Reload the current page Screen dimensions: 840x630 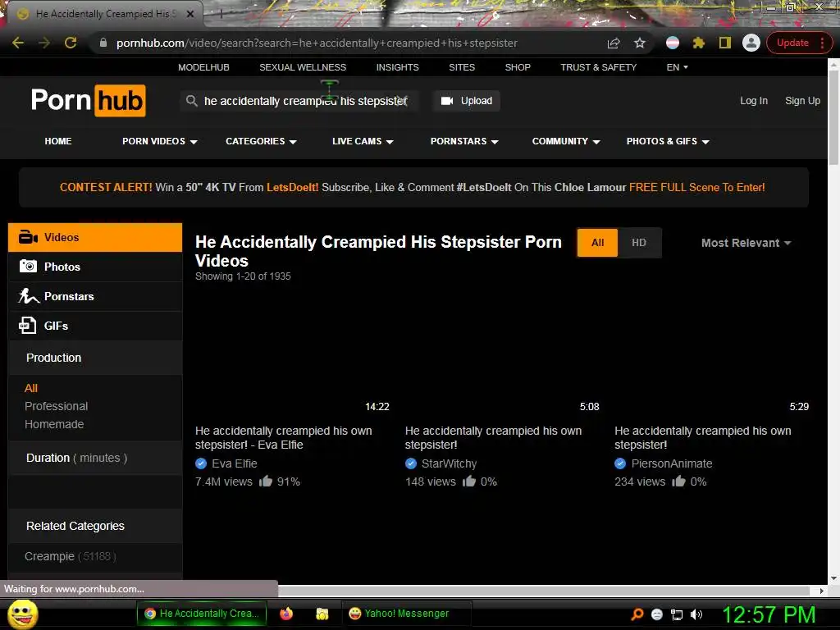click(71, 43)
